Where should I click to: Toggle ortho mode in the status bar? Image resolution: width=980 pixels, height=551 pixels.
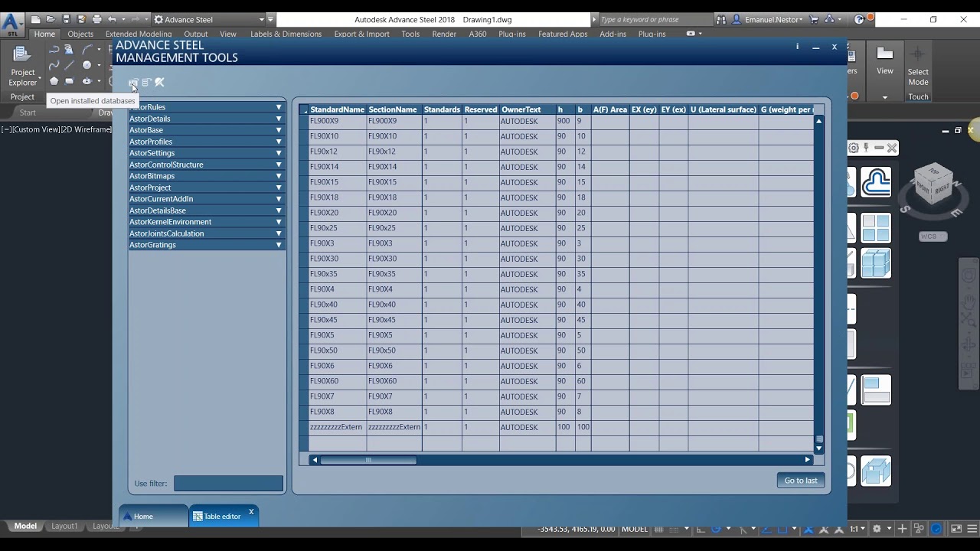[700, 529]
